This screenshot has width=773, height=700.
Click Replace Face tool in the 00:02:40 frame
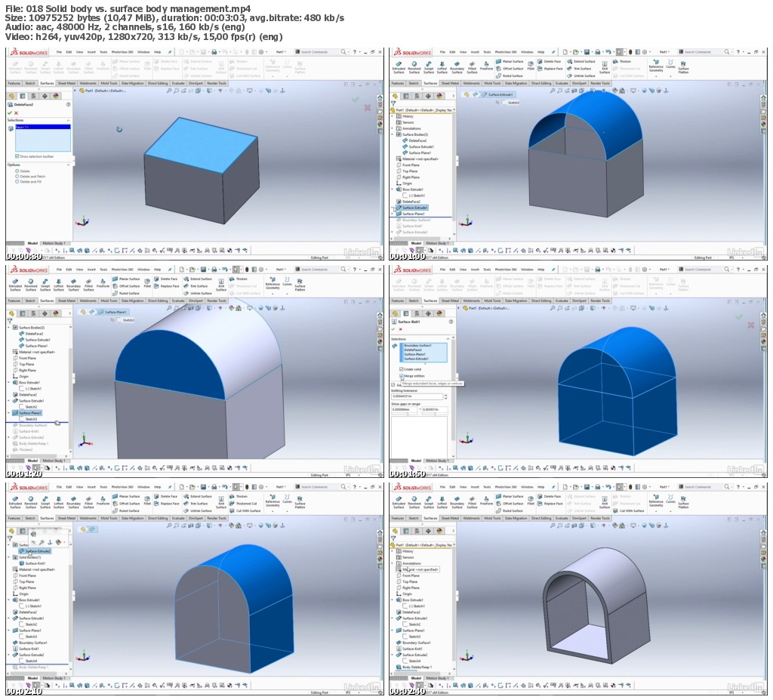click(x=550, y=504)
